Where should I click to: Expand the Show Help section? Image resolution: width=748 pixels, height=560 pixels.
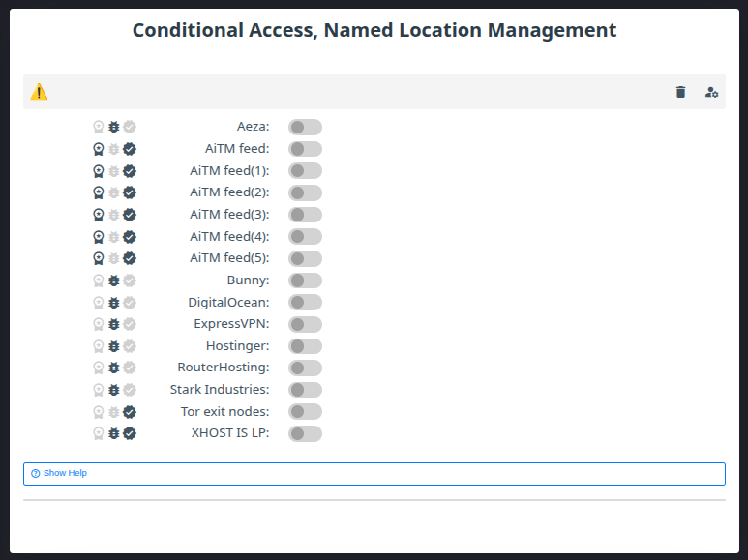66,473
